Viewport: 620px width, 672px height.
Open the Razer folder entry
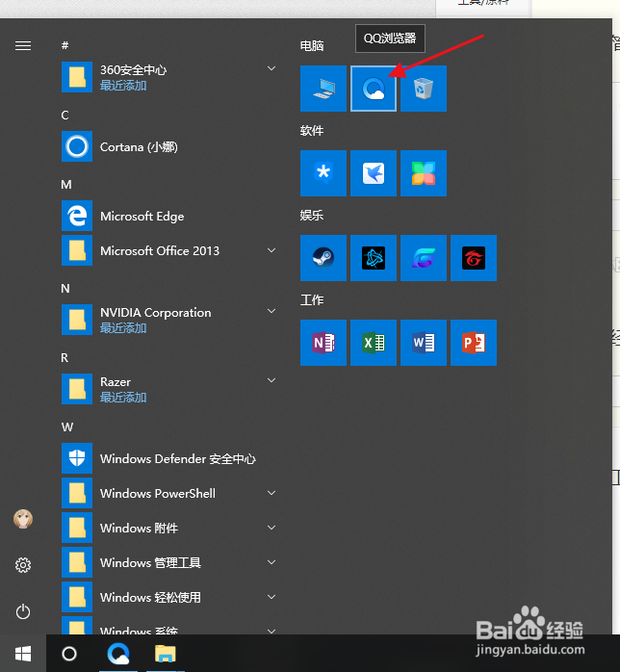(x=170, y=389)
